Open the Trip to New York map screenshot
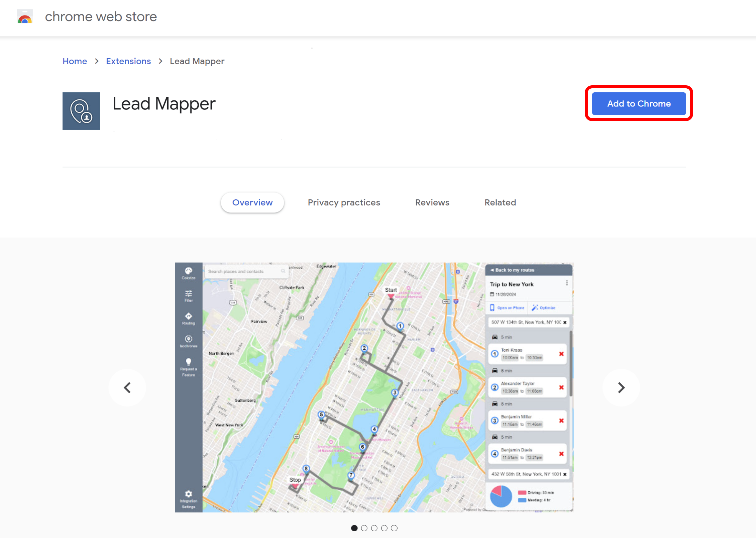 click(x=374, y=387)
